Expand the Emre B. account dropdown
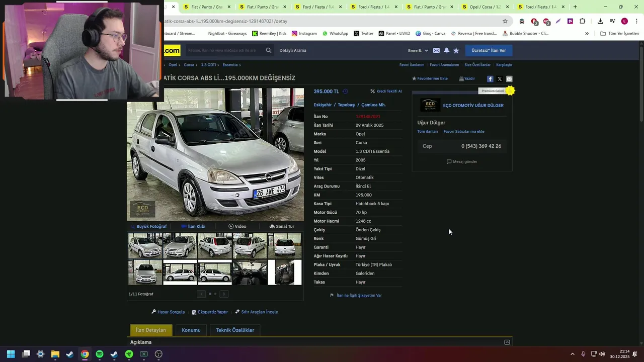 [418, 50]
